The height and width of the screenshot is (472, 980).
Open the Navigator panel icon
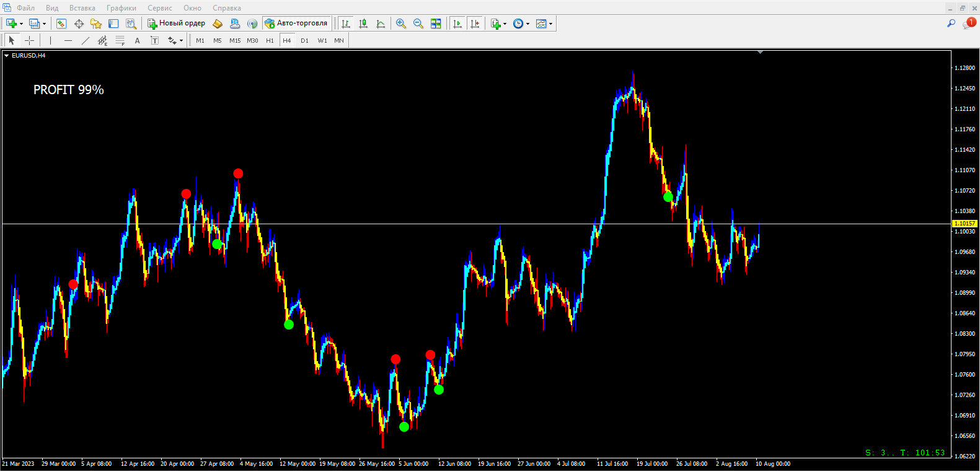pos(96,24)
